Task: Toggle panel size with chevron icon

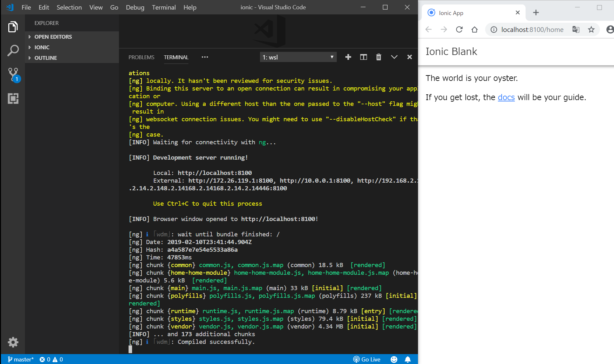Action: [394, 57]
